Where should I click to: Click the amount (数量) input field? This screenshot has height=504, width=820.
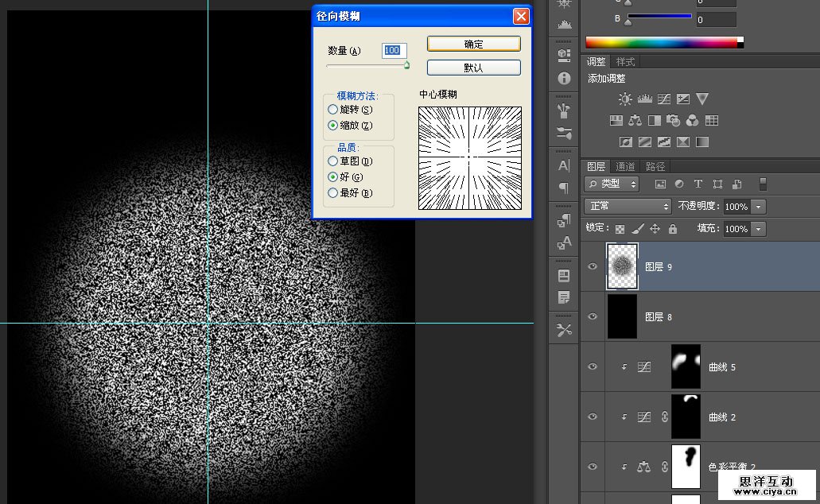394,51
